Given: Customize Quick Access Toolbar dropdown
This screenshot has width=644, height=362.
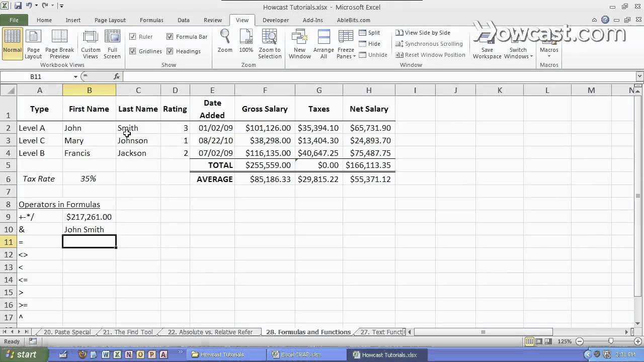Looking at the screenshot, I should 61,6.
